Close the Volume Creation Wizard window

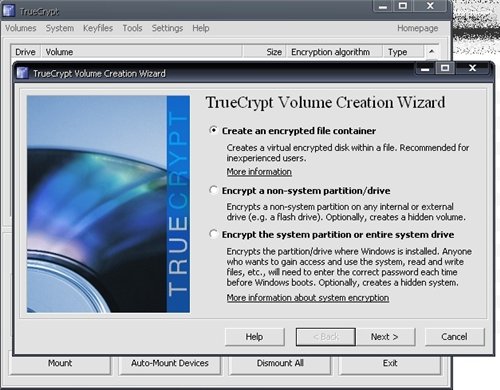(472, 68)
